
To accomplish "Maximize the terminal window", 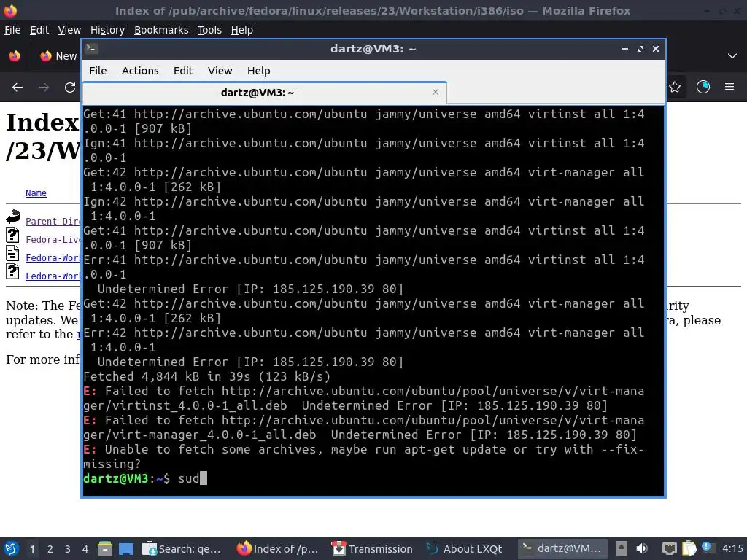I will [x=640, y=49].
